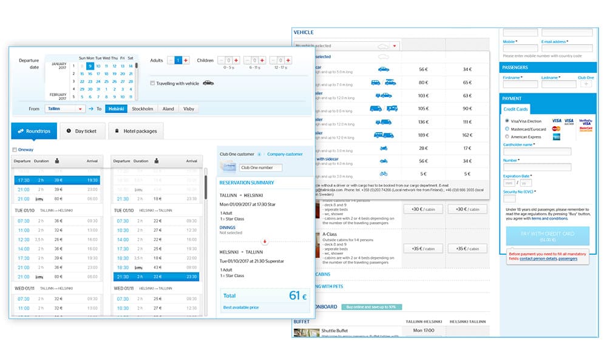Select the Mastercard/Eurocard radio button

coord(507,129)
